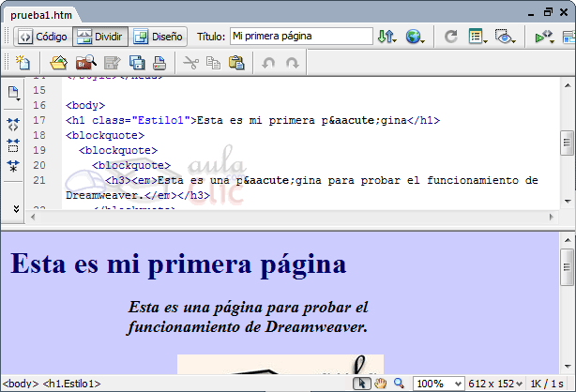Open the View options menu
Image resolution: width=576 pixels, height=392 pixels.
(477, 38)
